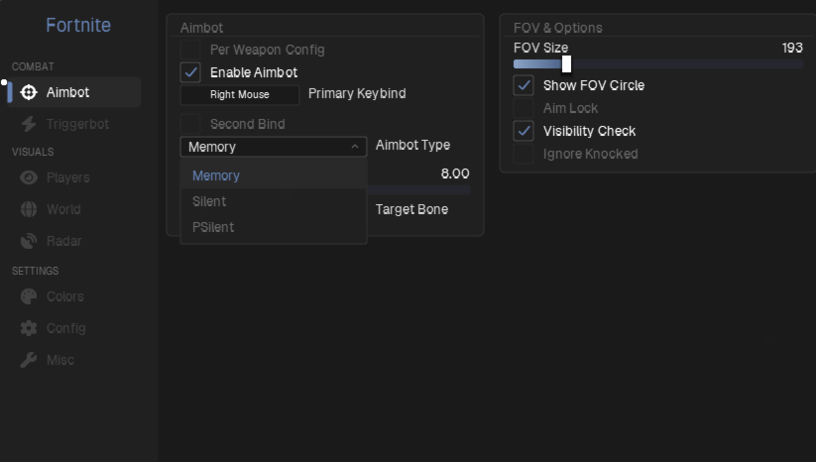The height and width of the screenshot is (462, 816).
Task: Choose Memory in the dropdown list
Action: pos(274,176)
